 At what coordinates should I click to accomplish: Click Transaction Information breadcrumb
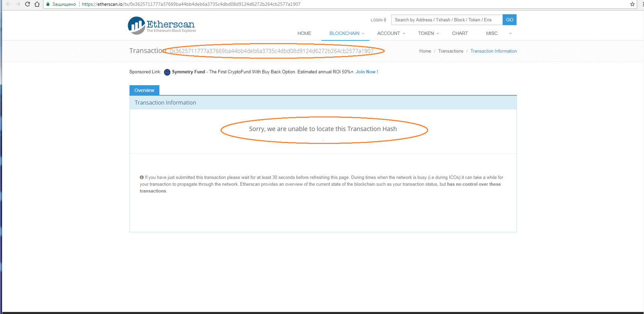(x=493, y=51)
